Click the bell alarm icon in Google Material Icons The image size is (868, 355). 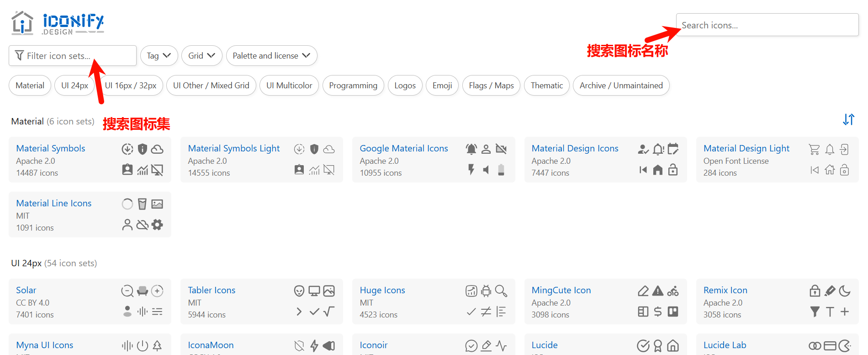point(471,149)
